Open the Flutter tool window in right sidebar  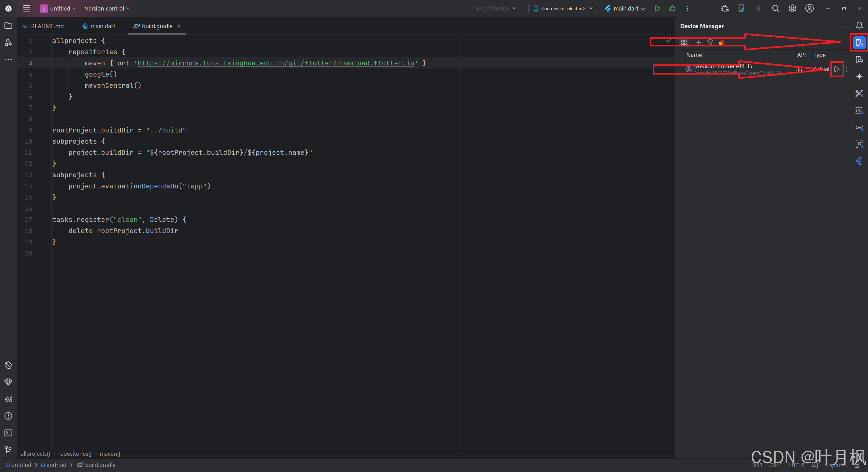(859, 161)
